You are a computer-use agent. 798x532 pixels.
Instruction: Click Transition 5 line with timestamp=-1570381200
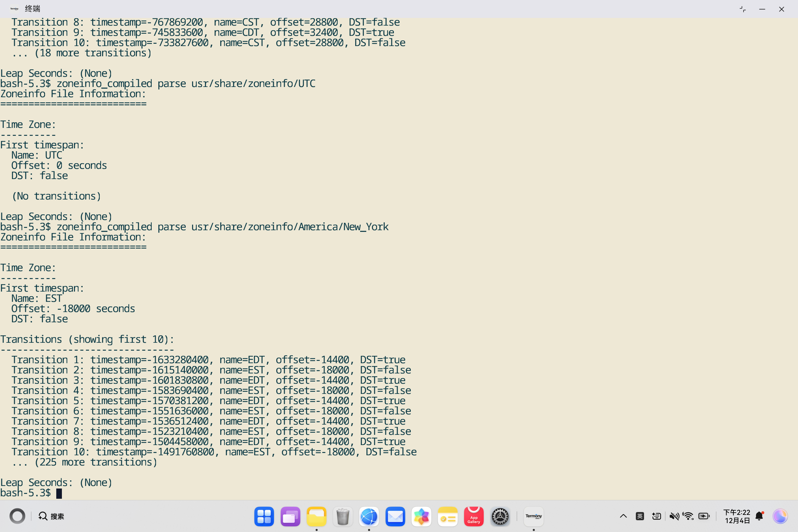click(209, 401)
